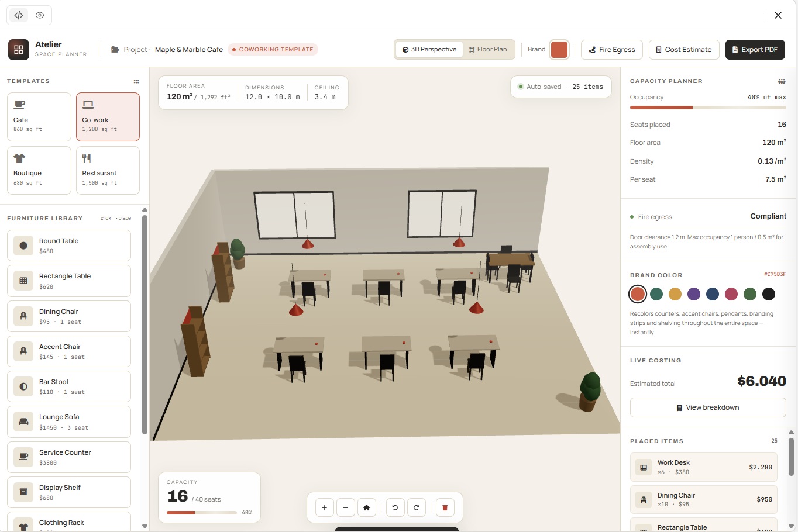
Task: Reset camera to home view
Action: pyautogui.click(x=367, y=507)
